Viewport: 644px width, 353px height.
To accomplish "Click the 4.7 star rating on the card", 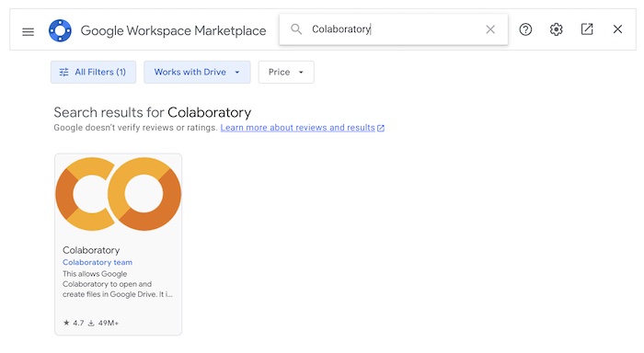I will click(x=74, y=323).
